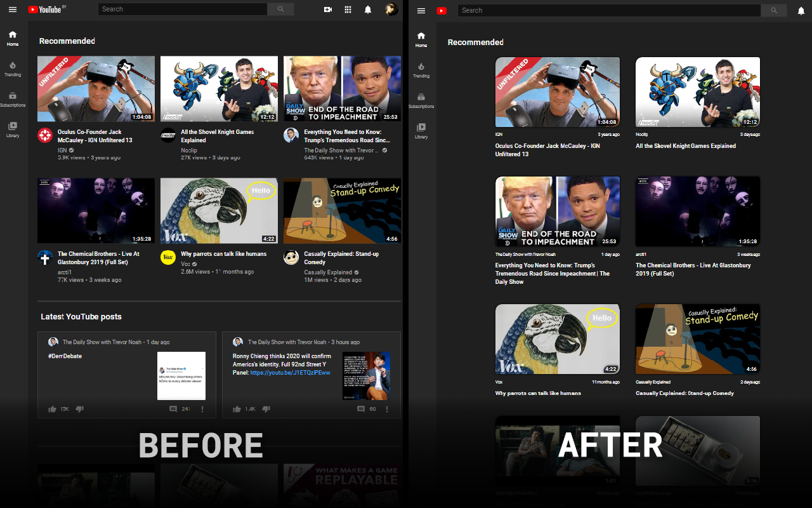Click "All the Shovel Knight Games Explained" title in BEFORE panel

[217, 136]
